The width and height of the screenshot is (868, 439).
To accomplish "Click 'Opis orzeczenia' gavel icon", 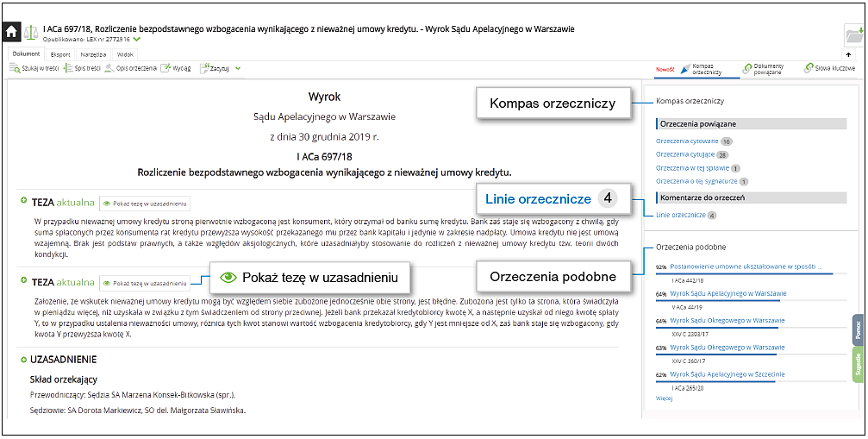I will (x=130, y=68).
